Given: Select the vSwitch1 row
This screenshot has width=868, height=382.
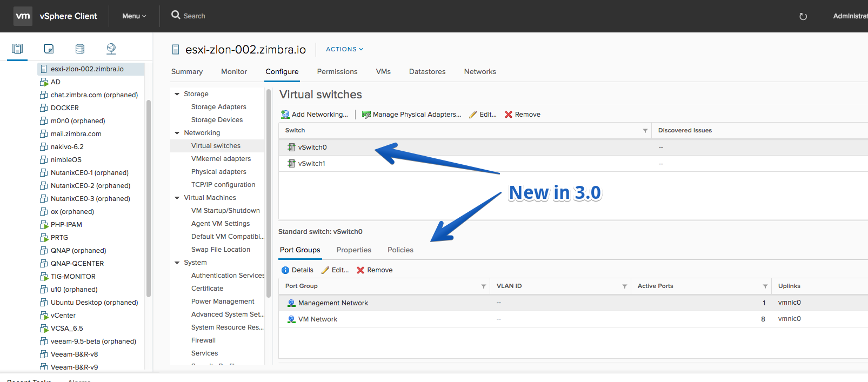Looking at the screenshot, I should pyautogui.click(x=573, y=163).
